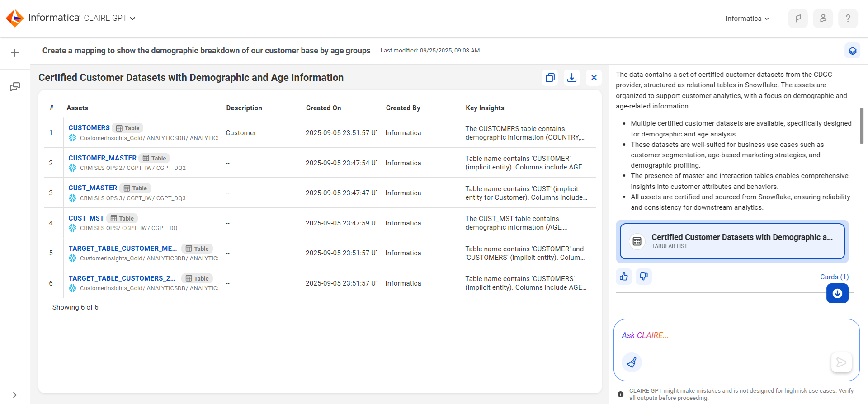This screenshot has width=868, height=404.
Task: Open the CUST_MASTER asset link
Action: tap(93, 188)
